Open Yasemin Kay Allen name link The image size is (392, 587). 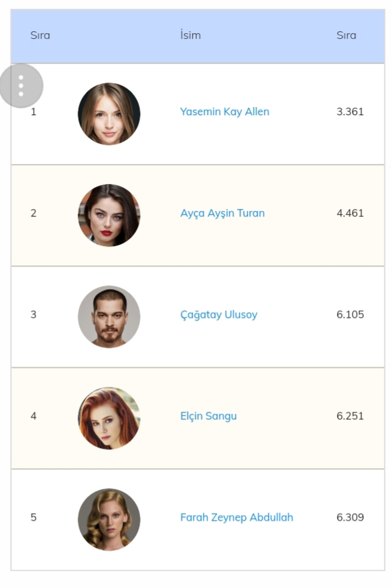pyautogui.click(x=224, y=112)
